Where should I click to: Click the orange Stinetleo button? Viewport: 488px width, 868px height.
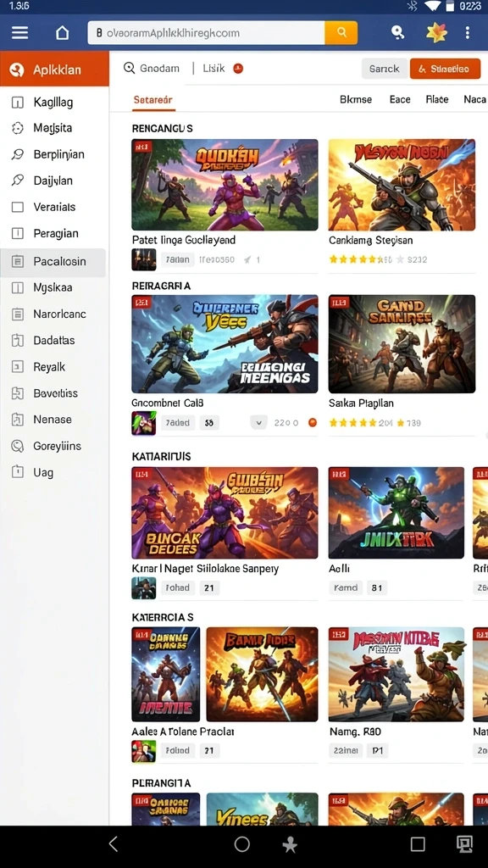[445, 69]
